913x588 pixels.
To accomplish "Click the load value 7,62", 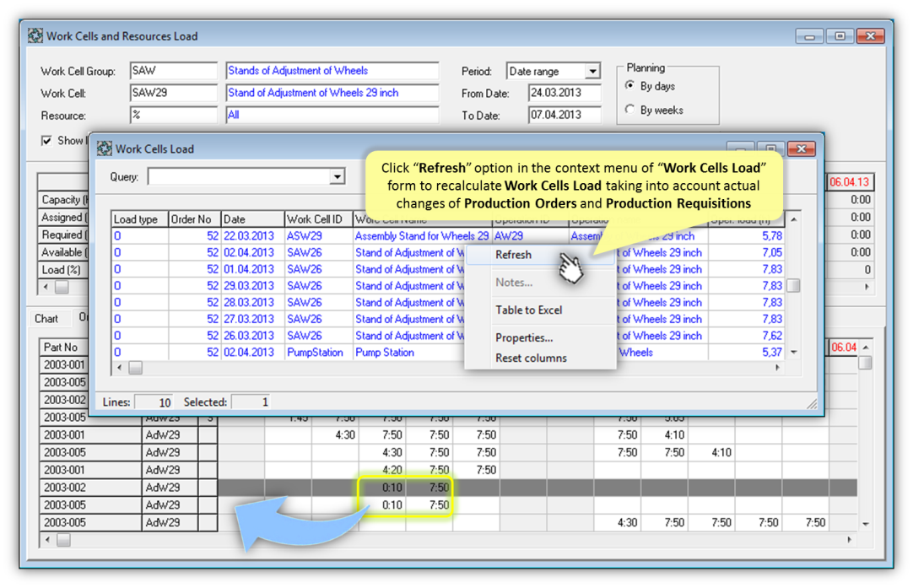I will click(x=747, y=336).
